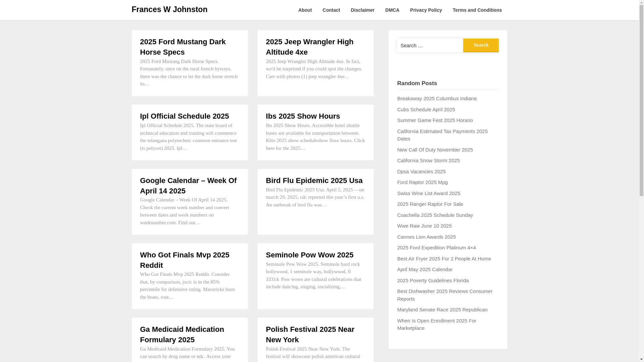Open 2025 Ford Mustang Dark Horse Specs post
Image resolution: width=644 pixels, height=362 pixels.
[183, 47]
